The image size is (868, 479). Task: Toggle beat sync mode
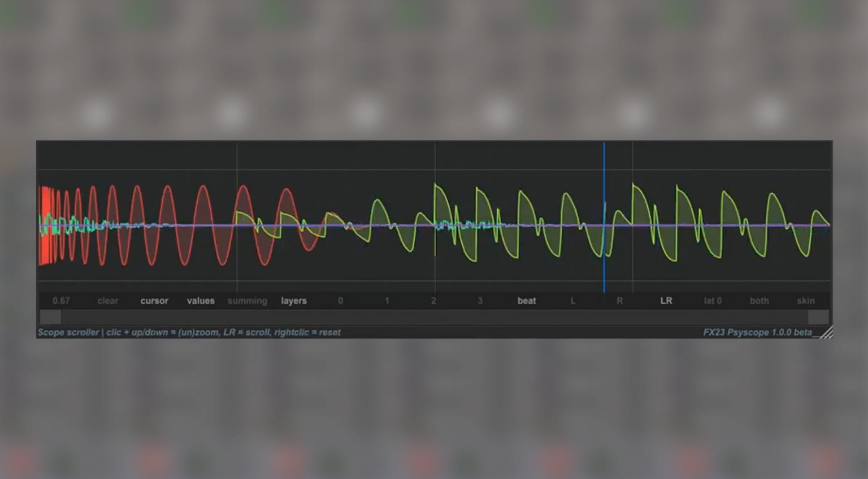click(527, 301)
